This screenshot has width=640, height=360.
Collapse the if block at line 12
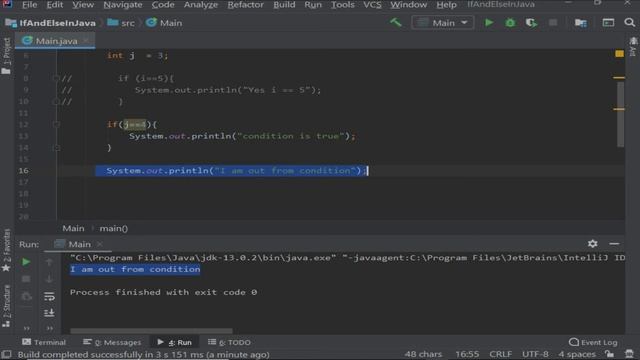point(57,124)
